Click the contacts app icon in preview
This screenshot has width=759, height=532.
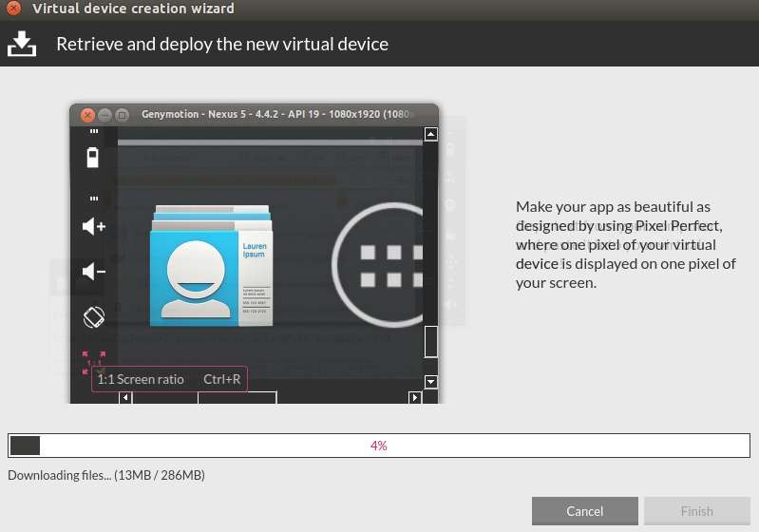(211, 265)
